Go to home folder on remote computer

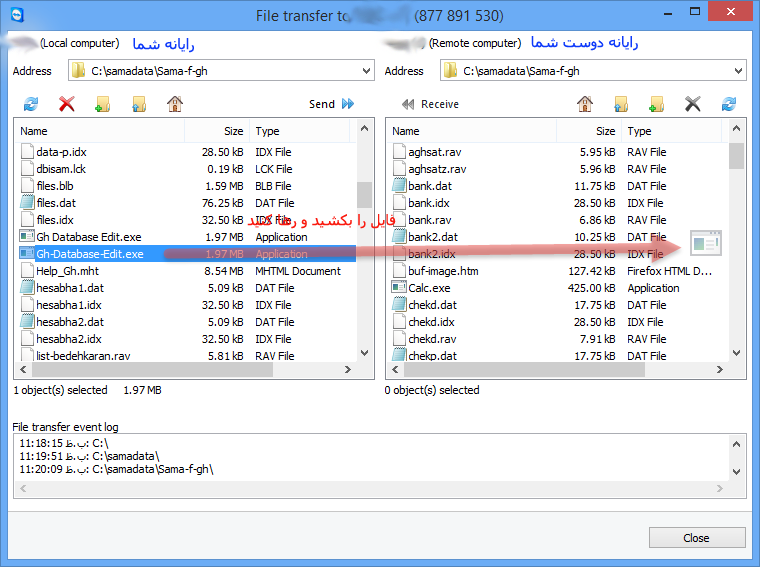[x=585, y=104]
